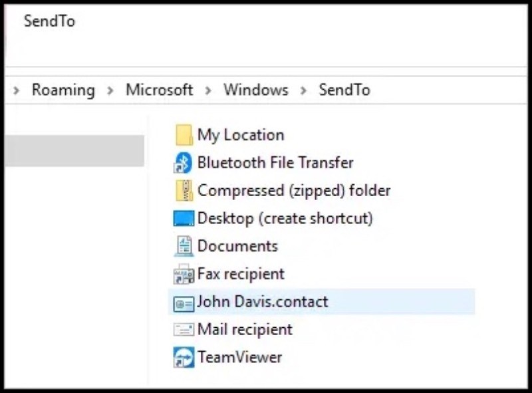The image size is (532, 393).
Task: Go to Microsoft folder in breadcrumb
Action: click(160, 90)
